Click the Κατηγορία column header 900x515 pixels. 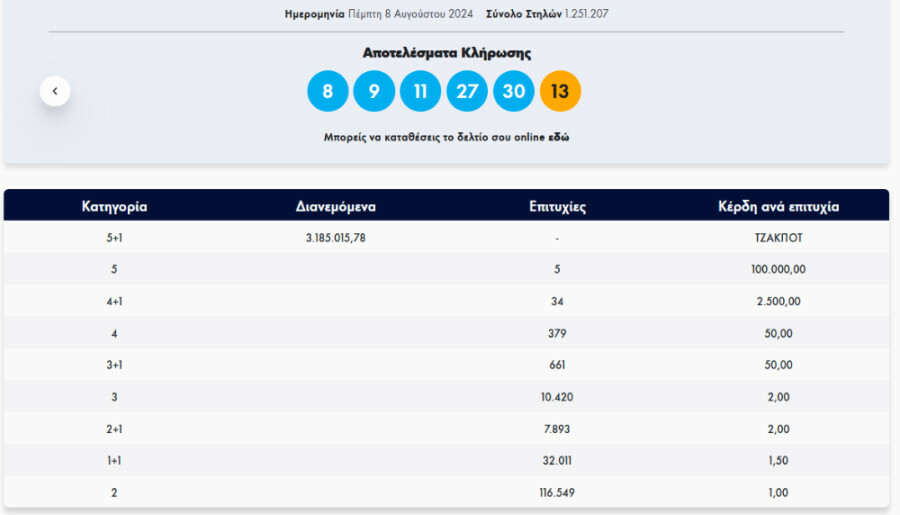[114, 207]
